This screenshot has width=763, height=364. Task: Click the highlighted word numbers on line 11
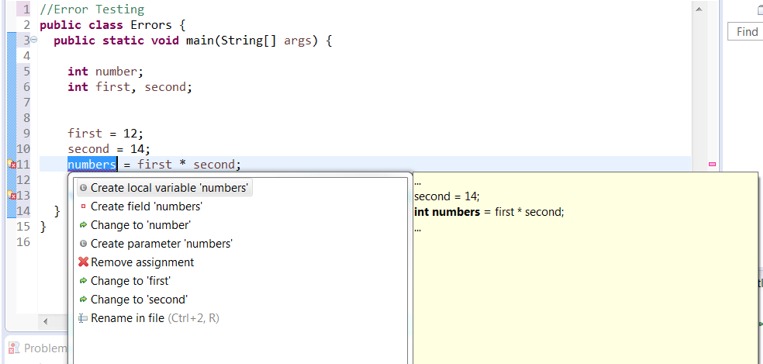[92, 164]
